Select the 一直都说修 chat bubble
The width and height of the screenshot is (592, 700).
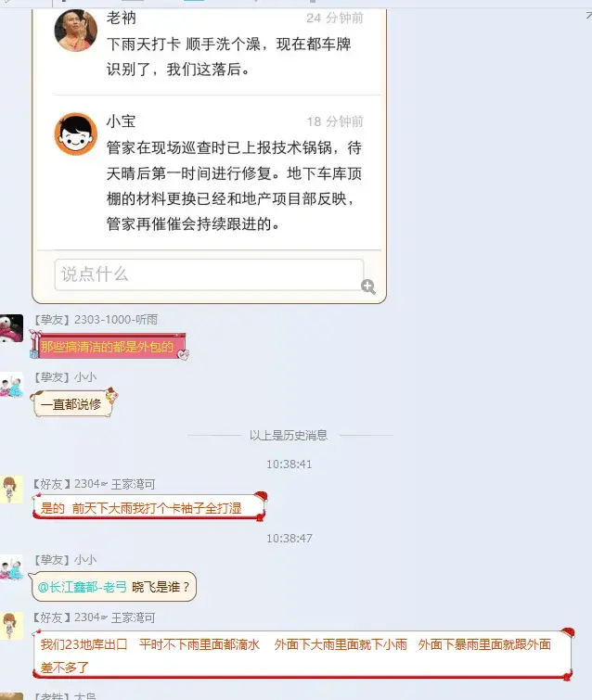[72, 403]
